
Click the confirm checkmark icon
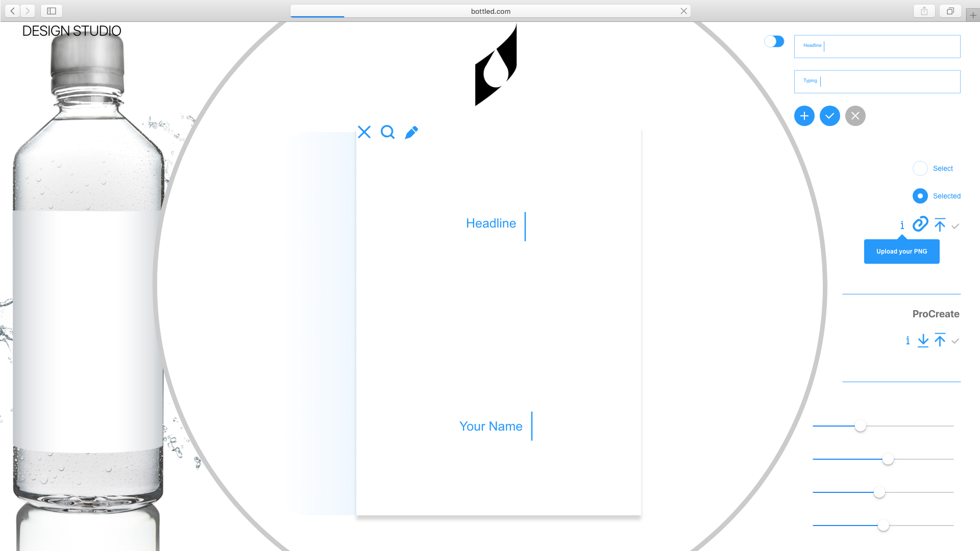pos(830,116)
